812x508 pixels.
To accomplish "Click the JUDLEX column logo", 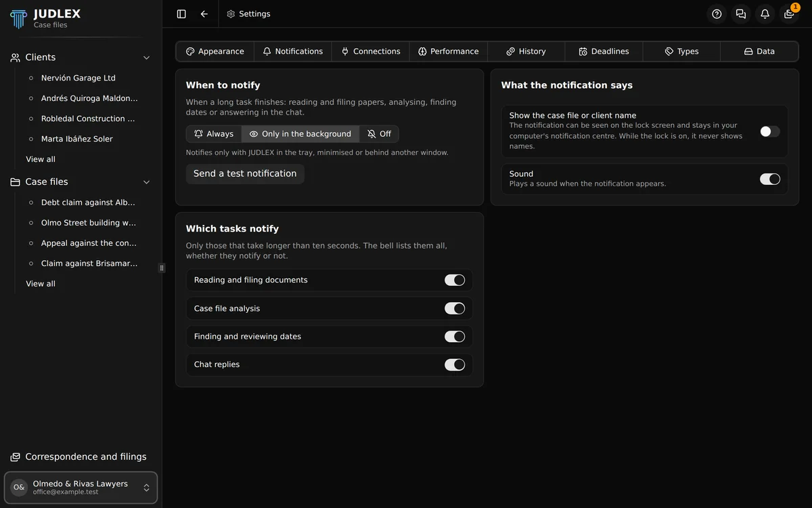I will tap(18, 18).
